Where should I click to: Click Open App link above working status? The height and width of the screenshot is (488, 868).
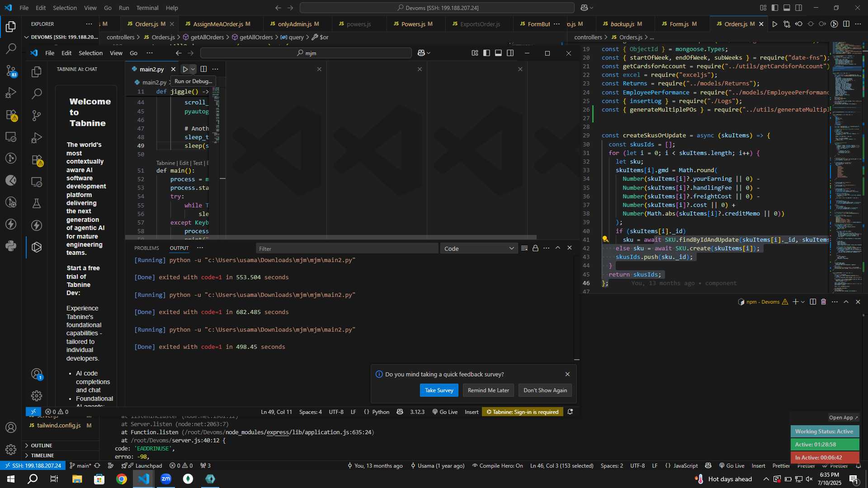[x=844, y=418]
